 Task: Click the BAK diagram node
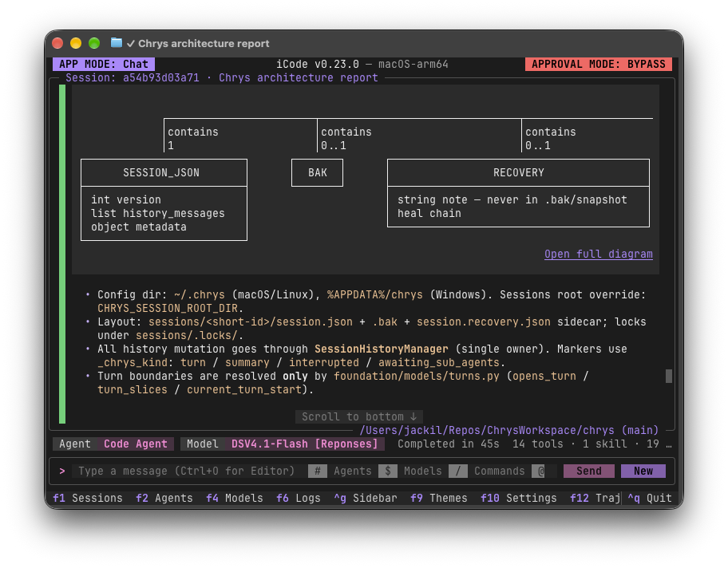click(x=317, y=172)
